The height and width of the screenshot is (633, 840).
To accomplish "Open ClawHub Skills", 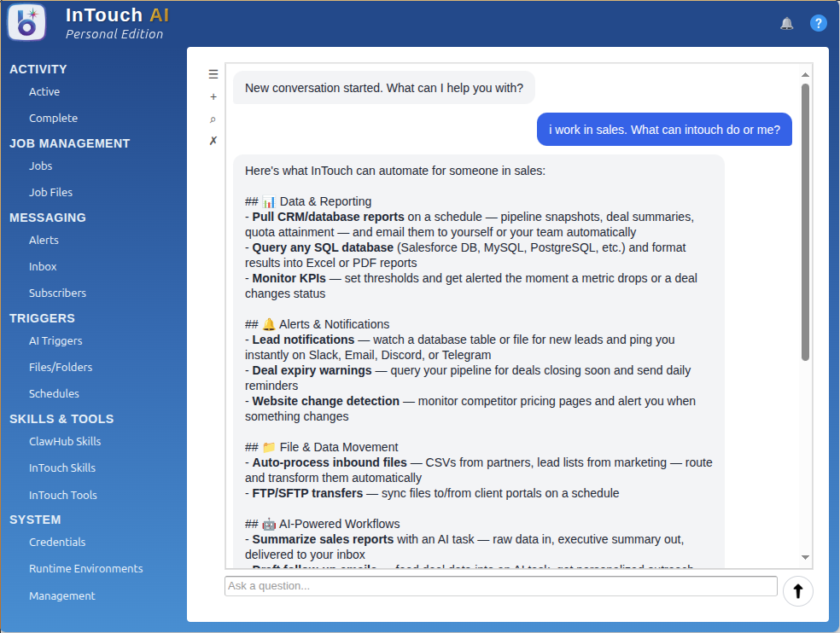I will (65, 441).
